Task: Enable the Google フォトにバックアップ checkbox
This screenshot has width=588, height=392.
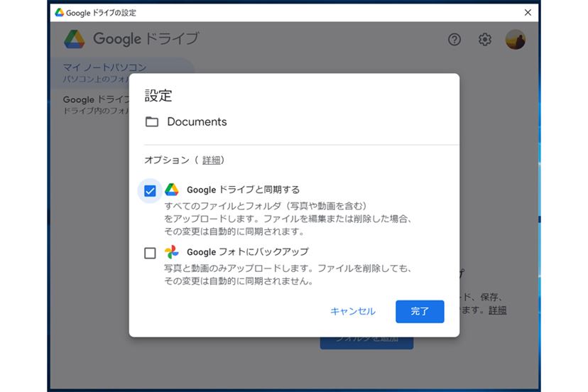Action: (150, 253)
